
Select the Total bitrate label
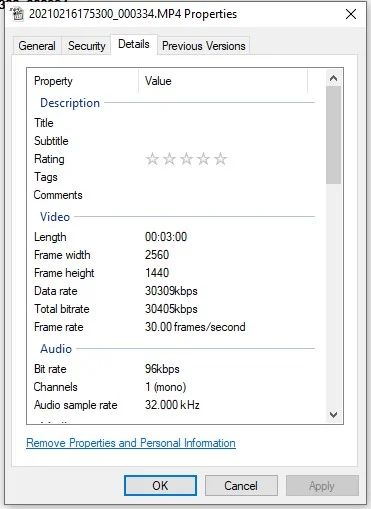click(x=62, y=309)
